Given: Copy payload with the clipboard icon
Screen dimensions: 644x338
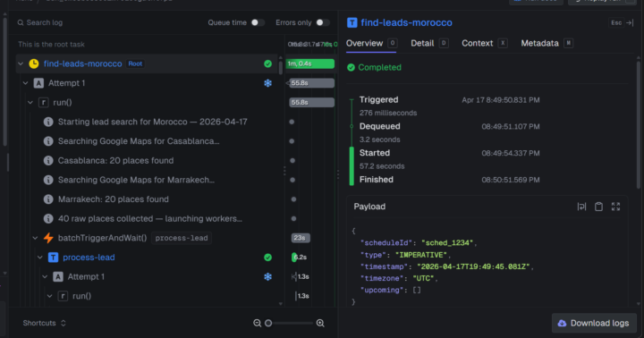Looking at the screenshot, I should coord(598,207).
